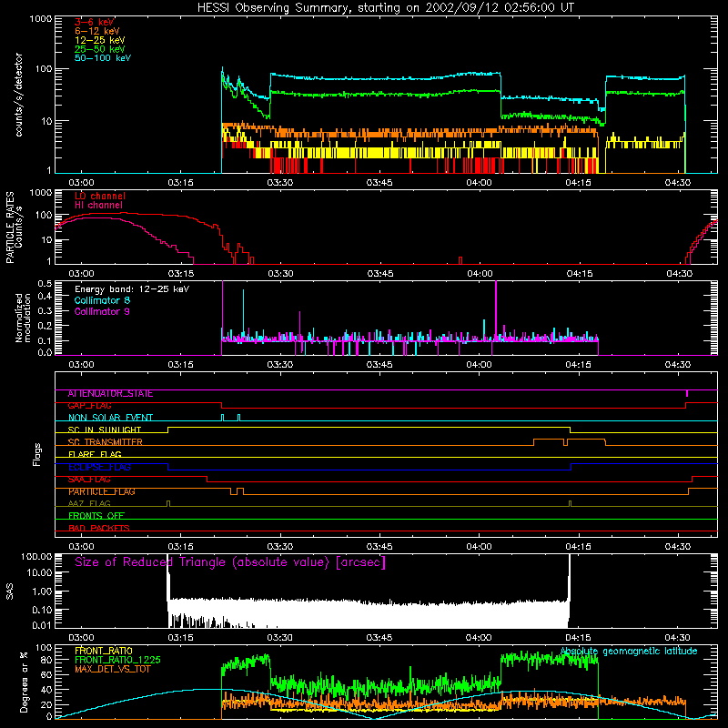Click the 100.00 tick on SAS axis
Image resolution: width=728 pixels, height=728 pixels.
coord(36,556)
